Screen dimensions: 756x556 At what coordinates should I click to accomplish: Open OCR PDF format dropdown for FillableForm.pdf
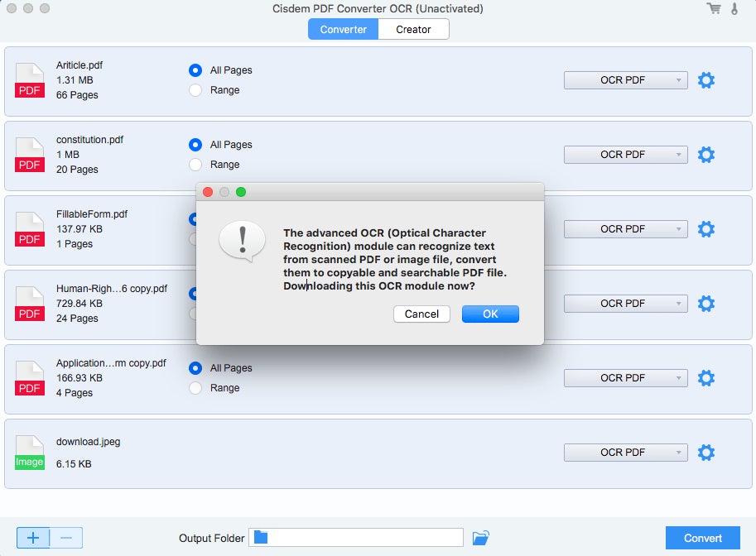pos(625,229)
